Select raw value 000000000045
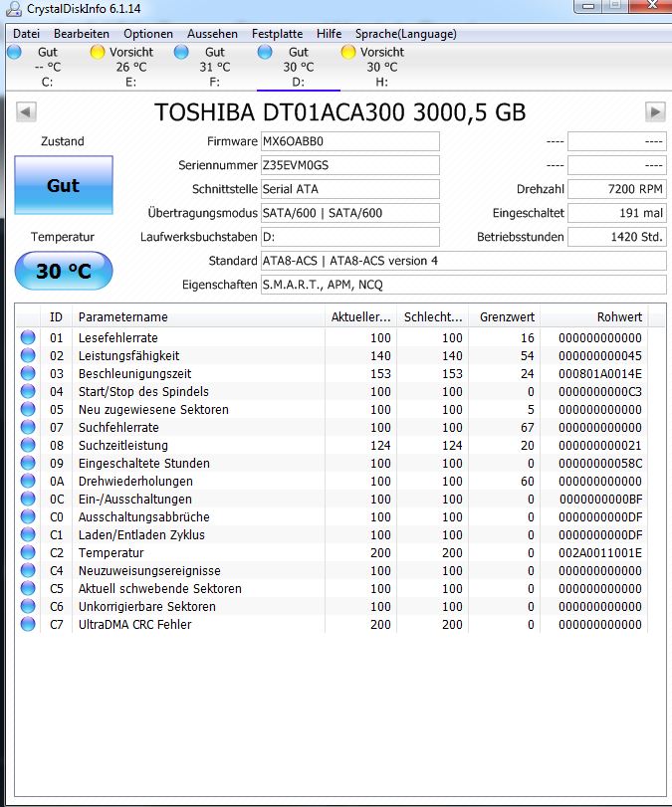Image resolution: width=672 pixels, height=807 pixels. pos(600,355)
